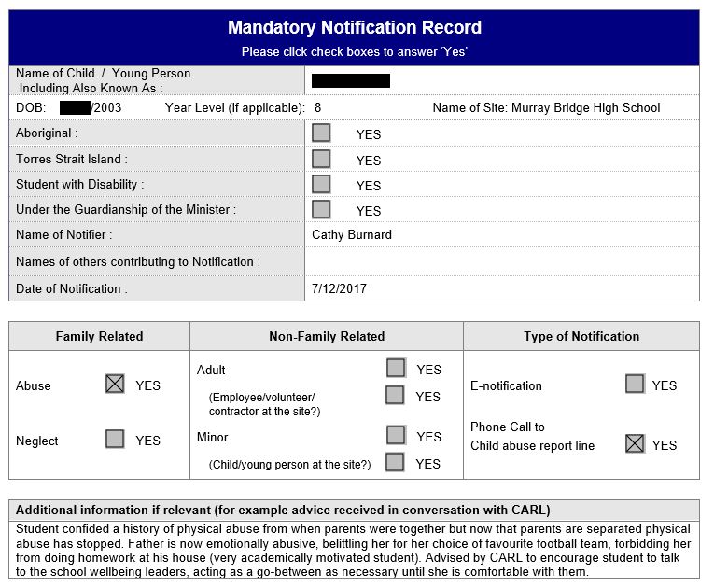Click the Date of Notification value 7/12/2017

coord(339,289)
